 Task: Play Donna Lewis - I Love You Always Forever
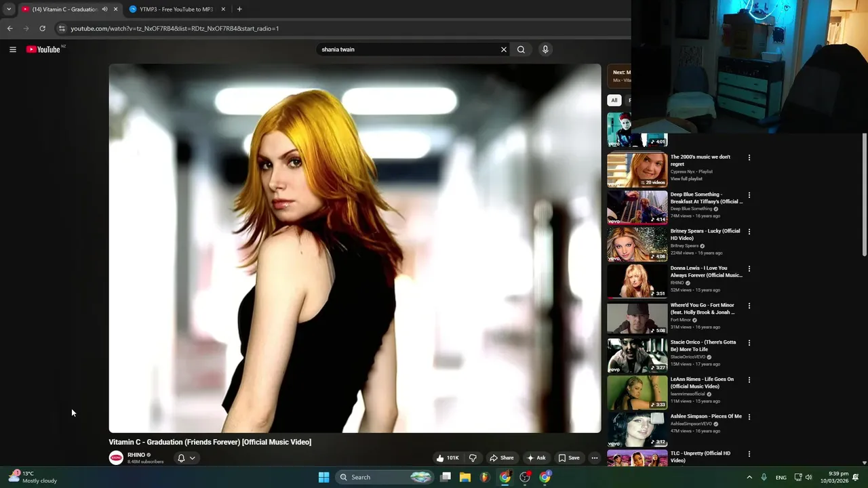pyautogui.click(x=707, y=272)
